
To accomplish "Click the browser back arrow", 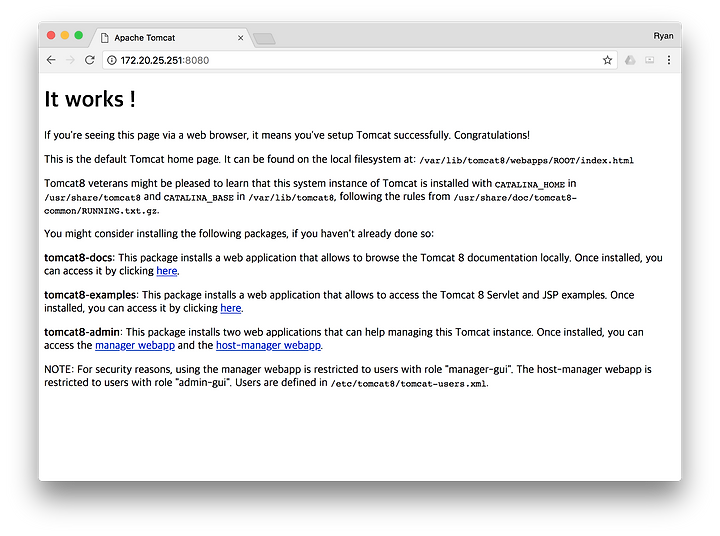I will (x=51, y=60).
